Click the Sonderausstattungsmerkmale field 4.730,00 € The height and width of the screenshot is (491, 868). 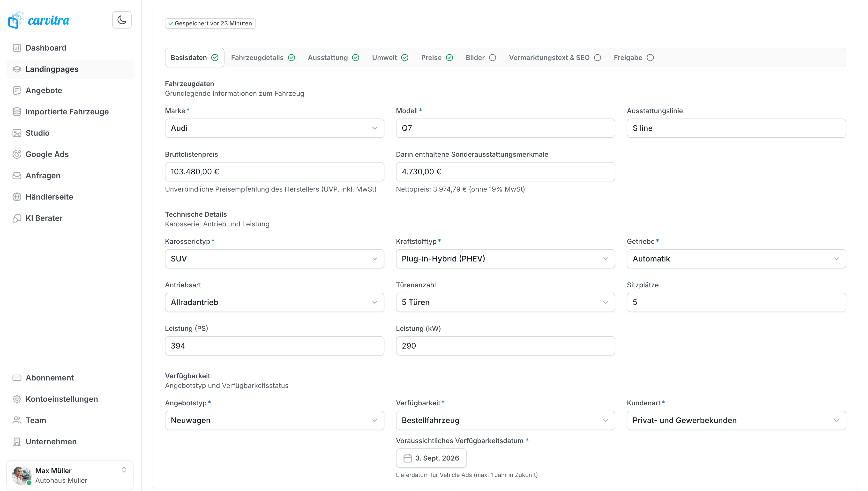tap(505, 172)
